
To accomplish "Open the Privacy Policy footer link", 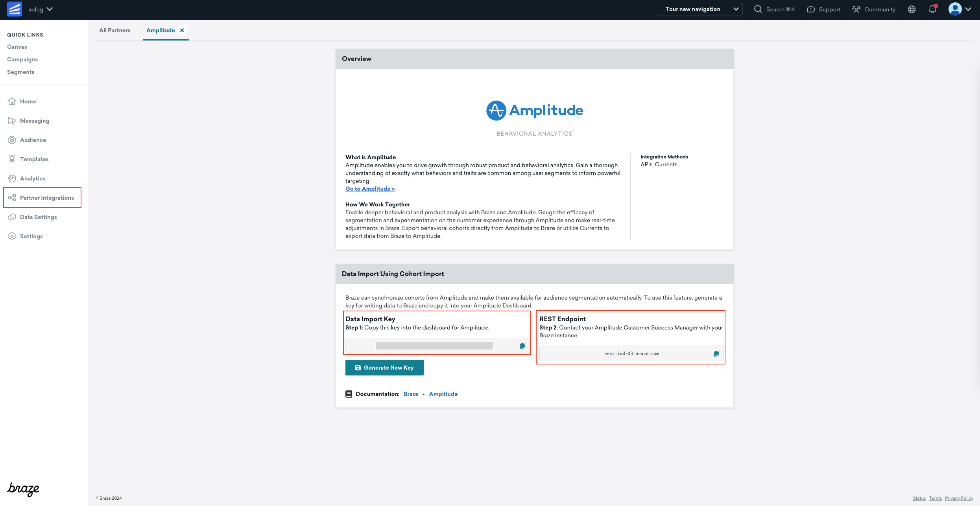I will (x=959, y=498).
